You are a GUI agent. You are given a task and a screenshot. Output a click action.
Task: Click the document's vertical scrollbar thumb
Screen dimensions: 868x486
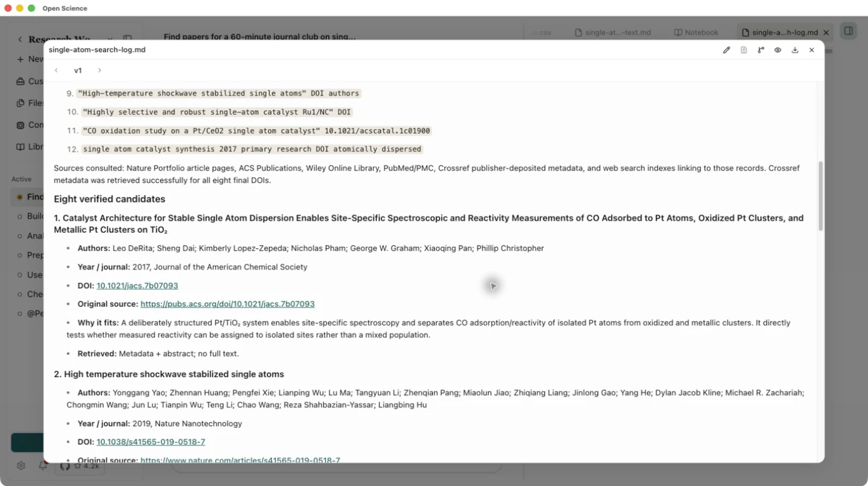[x=821, y=196]
